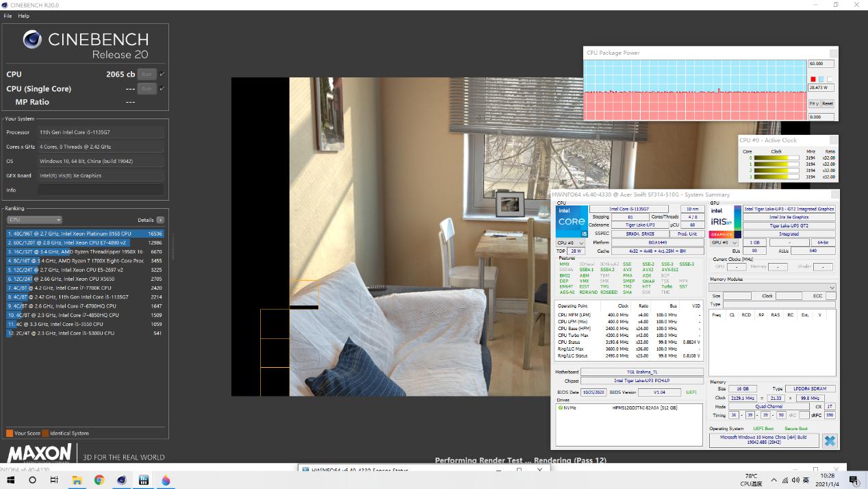Open the notification center icon
Viewport: 868px width, 489px height.
pyautogui.click(x=854, y=481)
